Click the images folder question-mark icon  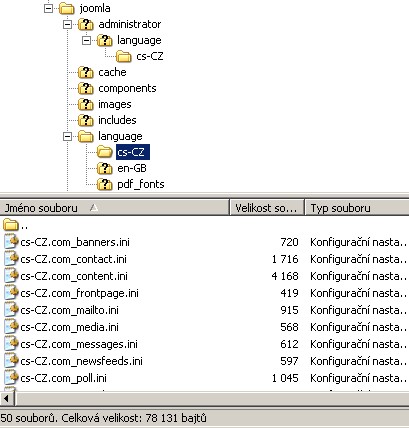pos(86,104)
